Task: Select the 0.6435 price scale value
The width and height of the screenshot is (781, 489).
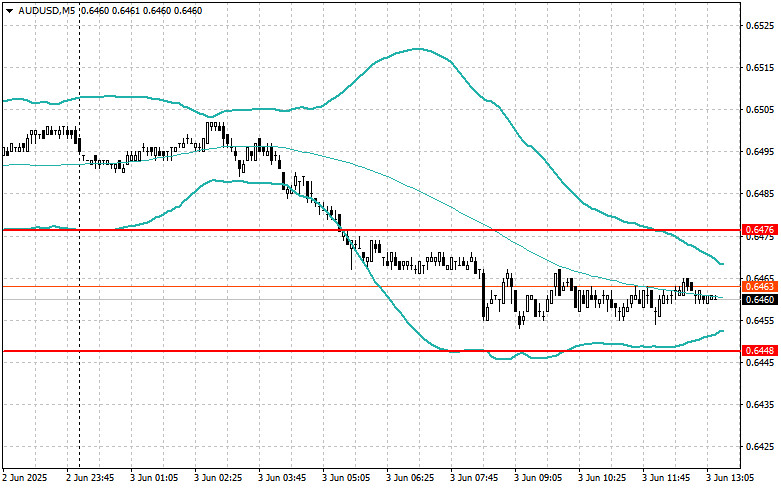Action: pyautogui.click(x=760, y=404)
